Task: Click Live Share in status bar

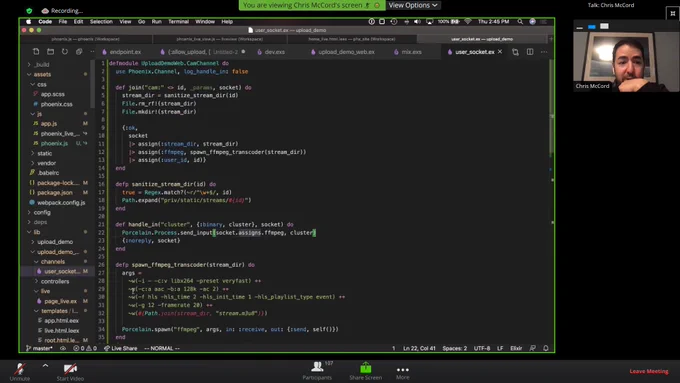Action: [121, 348]
